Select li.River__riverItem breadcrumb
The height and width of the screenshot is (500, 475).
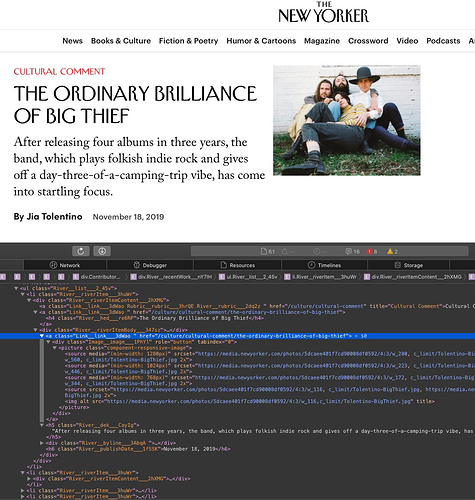pos(321,277)
